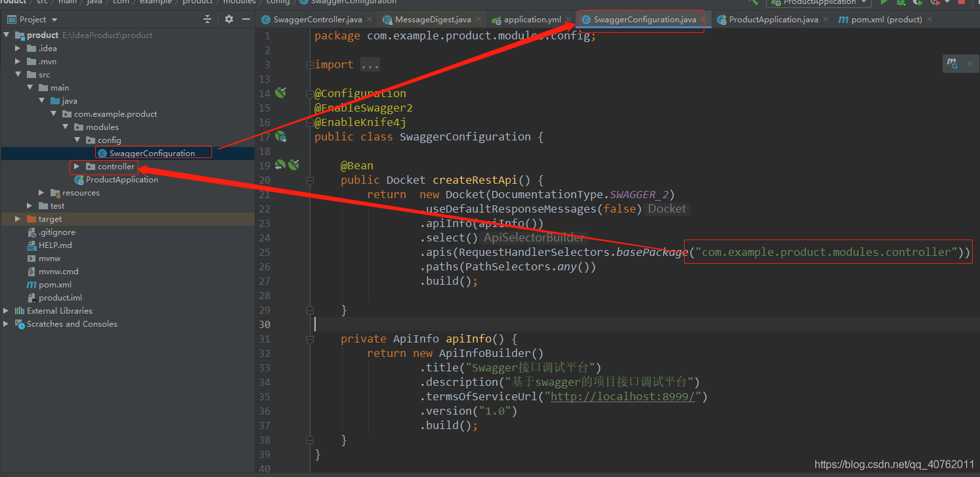Close the application.yml tab
The image size is (980, 477).
pyautogui.click(x=568, y=20)
